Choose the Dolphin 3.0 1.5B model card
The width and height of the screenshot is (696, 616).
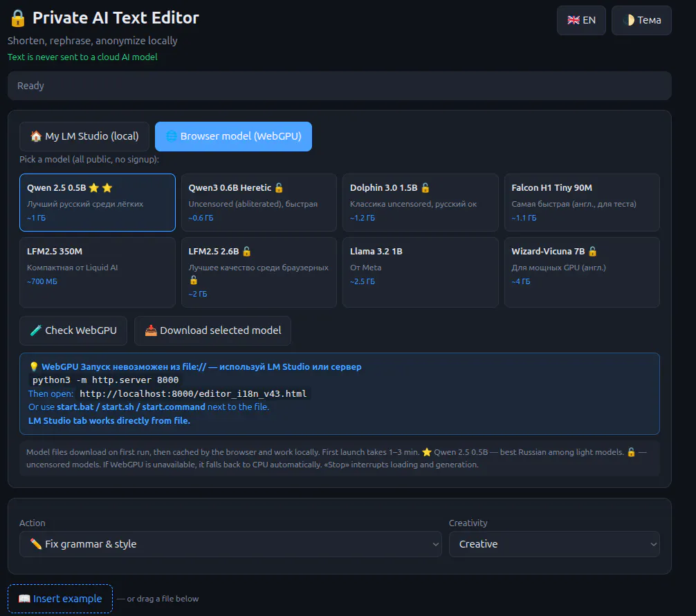(x=421, y=203)
